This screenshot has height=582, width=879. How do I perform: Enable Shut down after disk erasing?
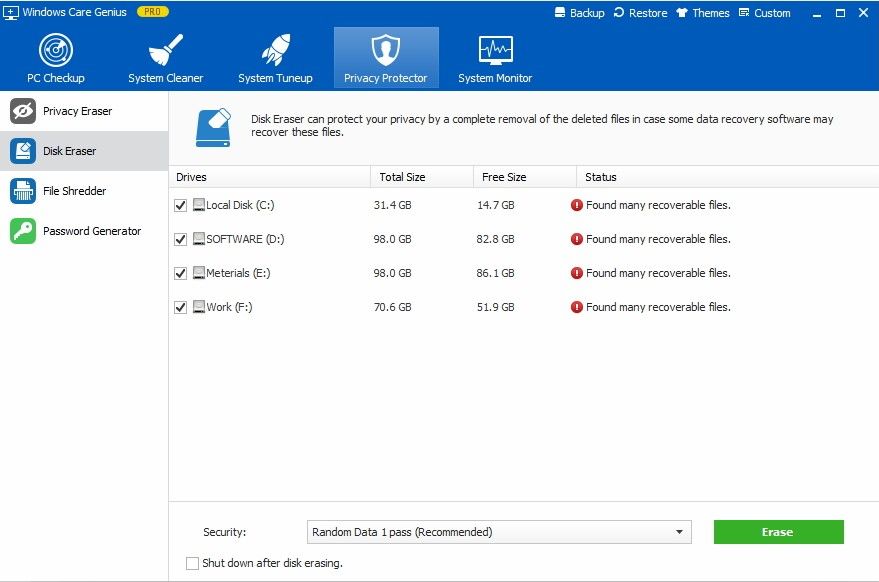click(x=192, y=563)
